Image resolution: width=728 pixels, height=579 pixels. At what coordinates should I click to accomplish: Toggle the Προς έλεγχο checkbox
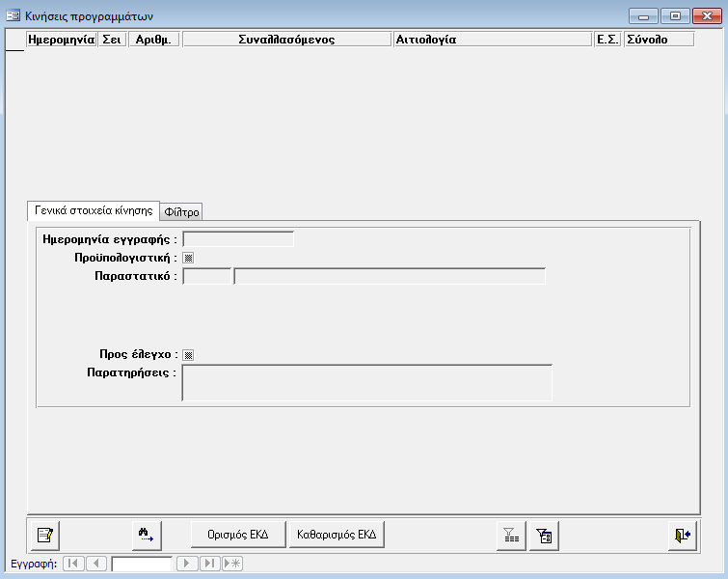[188, 354]
